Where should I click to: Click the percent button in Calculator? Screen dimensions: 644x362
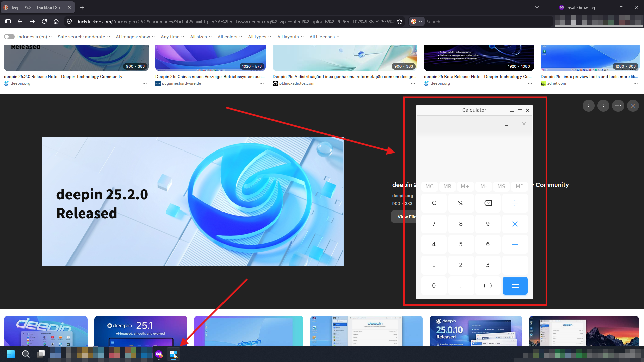click(x=461, y=203)
